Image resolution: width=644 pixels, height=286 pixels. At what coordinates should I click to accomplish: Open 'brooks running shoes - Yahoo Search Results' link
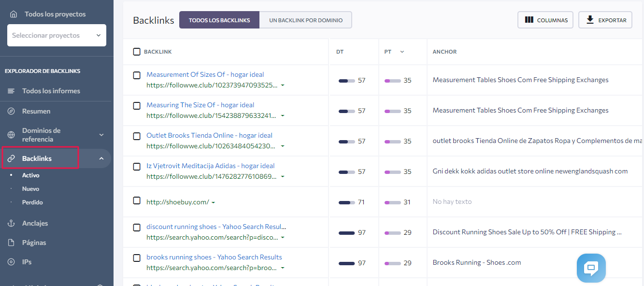tap(214, 257)
